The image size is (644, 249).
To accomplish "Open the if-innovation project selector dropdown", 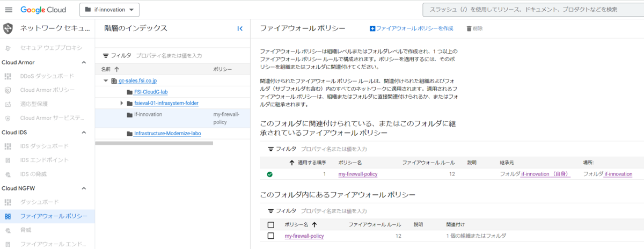I will [109, 10].
